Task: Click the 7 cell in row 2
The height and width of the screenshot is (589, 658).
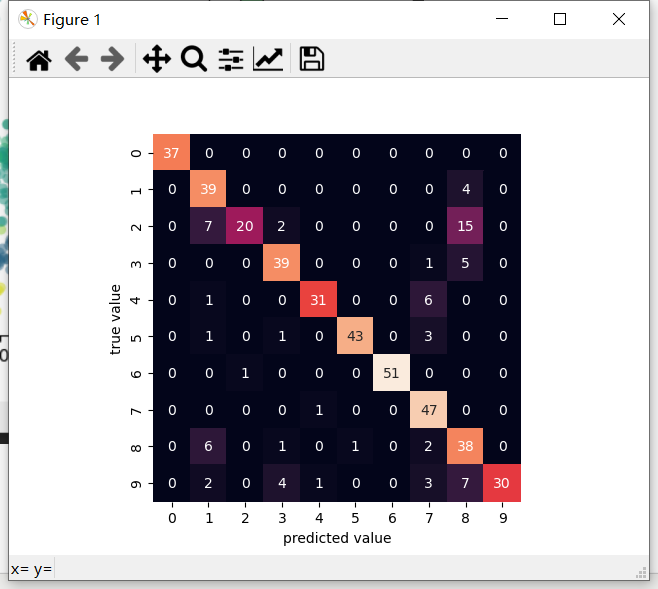Action: pyautogui.click(x=208, y=226)
